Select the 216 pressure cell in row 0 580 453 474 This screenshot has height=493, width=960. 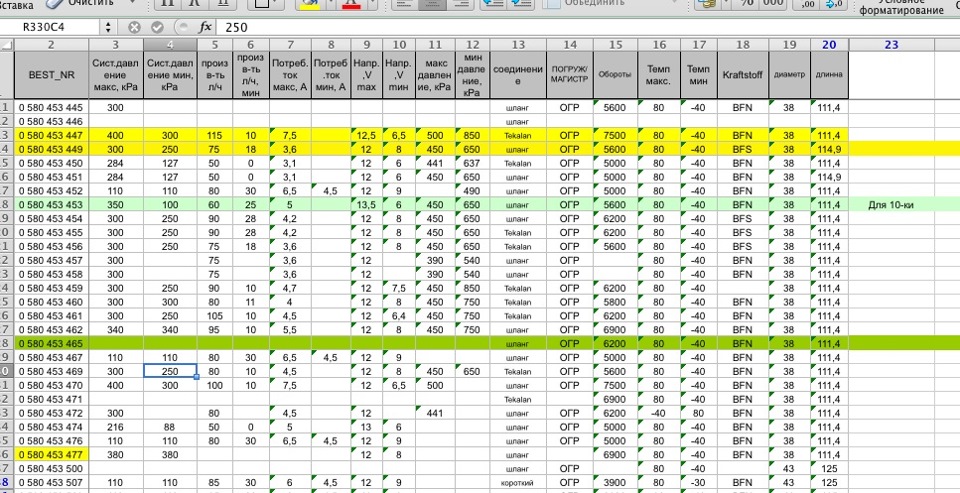click(116, 427)
